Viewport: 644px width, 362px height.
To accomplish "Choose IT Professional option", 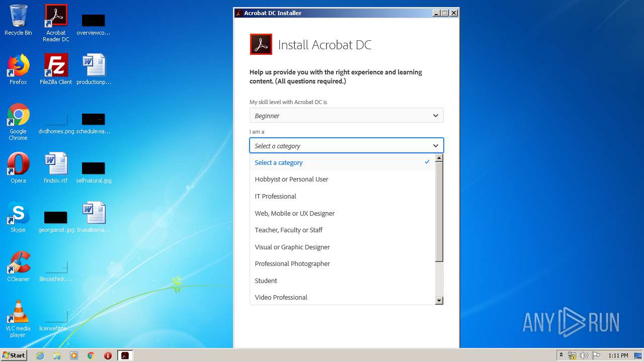I will pos(342,196).
